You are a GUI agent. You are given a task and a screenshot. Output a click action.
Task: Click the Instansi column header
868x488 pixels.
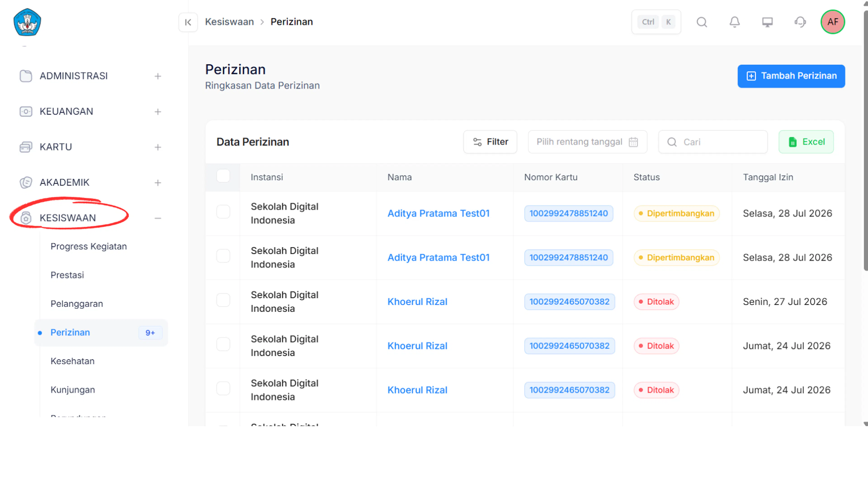(x=267, y=178)
